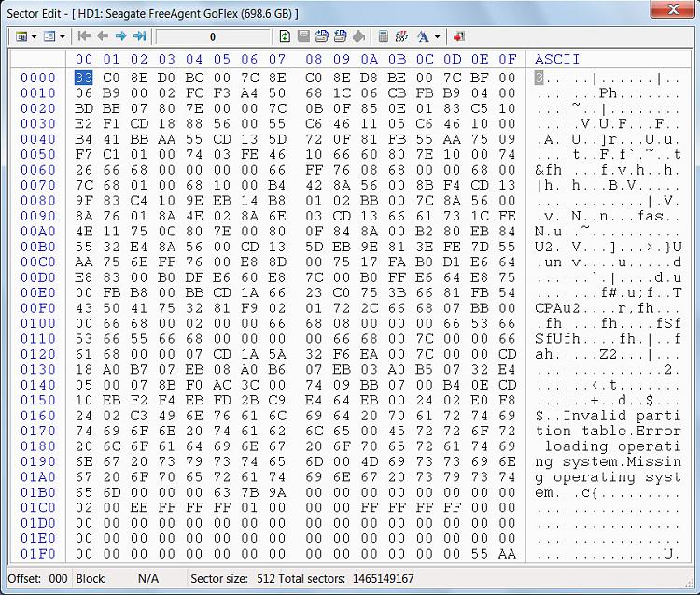700x595 pixels.
Task: Click the red exit door icon
Action: click(459, 36)
